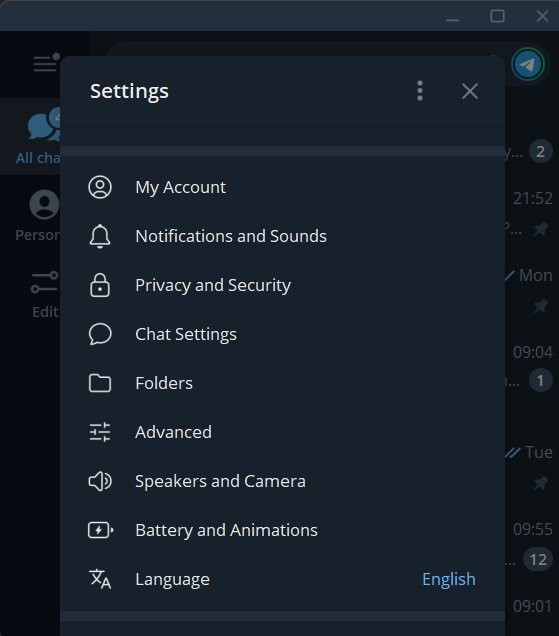The image size is (559, 636).
Task: Open the hamburger main menu
Action: [45, 63]
